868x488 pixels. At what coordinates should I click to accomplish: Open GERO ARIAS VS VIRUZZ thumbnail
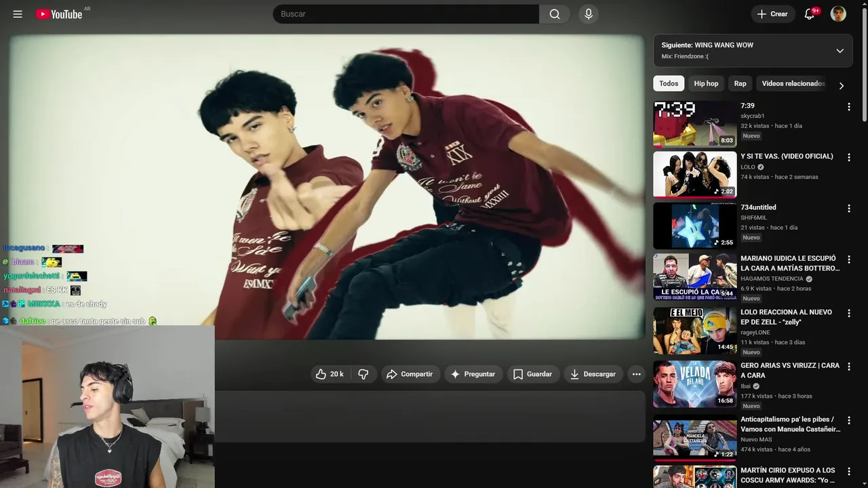tap(694, 384)
